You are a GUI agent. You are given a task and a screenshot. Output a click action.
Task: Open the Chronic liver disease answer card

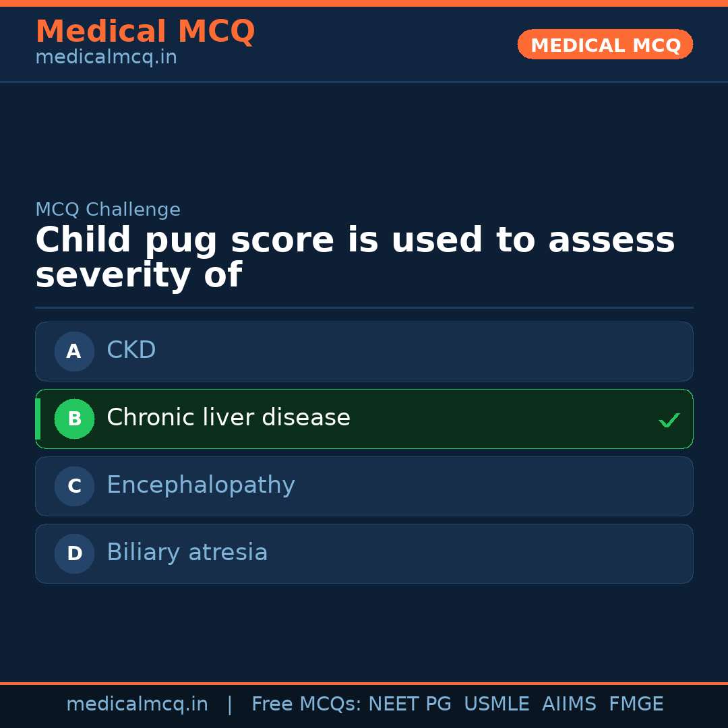[x=364, y=419]
